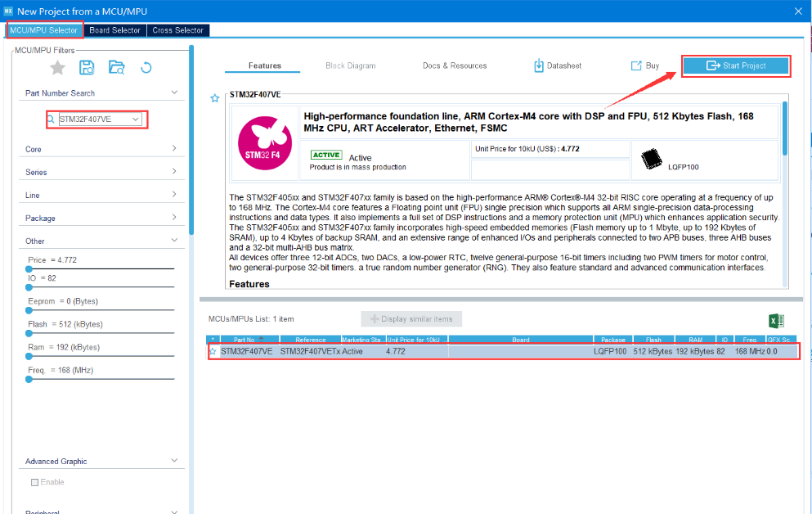Click the Freq. slider handle
812x514 pixels.
click(x=29, y=379)
